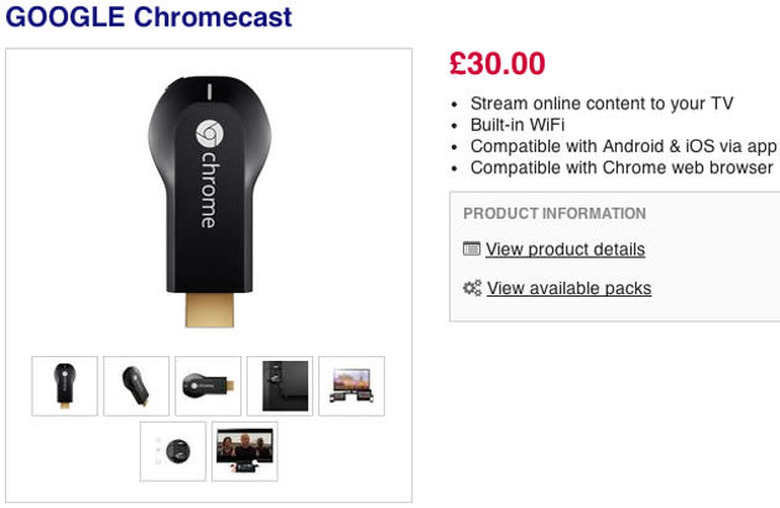Show the sideways Chromecast thumbnail
The height and width of the screenshot is (508, 780).
(x=208, y=386)
